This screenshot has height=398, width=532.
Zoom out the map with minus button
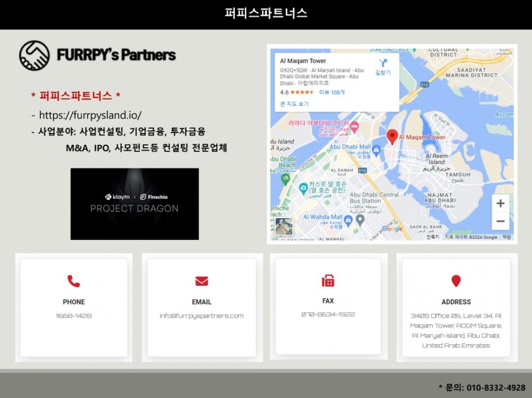pyautogui.click(x=501, y=221)
